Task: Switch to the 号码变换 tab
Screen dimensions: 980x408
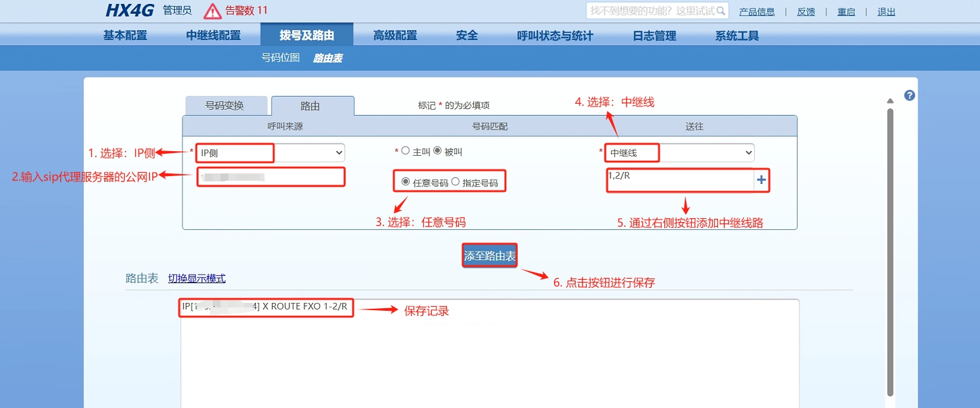Action: [x=225, y=106]
